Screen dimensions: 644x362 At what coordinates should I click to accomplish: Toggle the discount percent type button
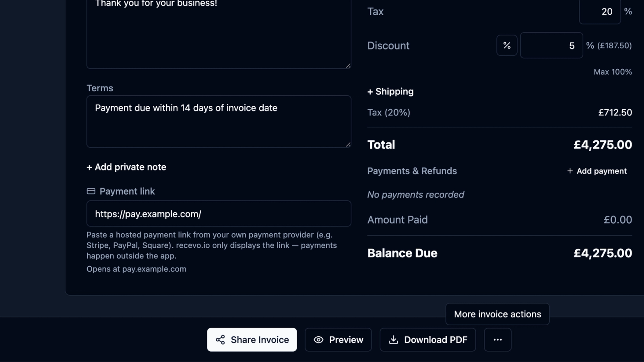[507, 45]
